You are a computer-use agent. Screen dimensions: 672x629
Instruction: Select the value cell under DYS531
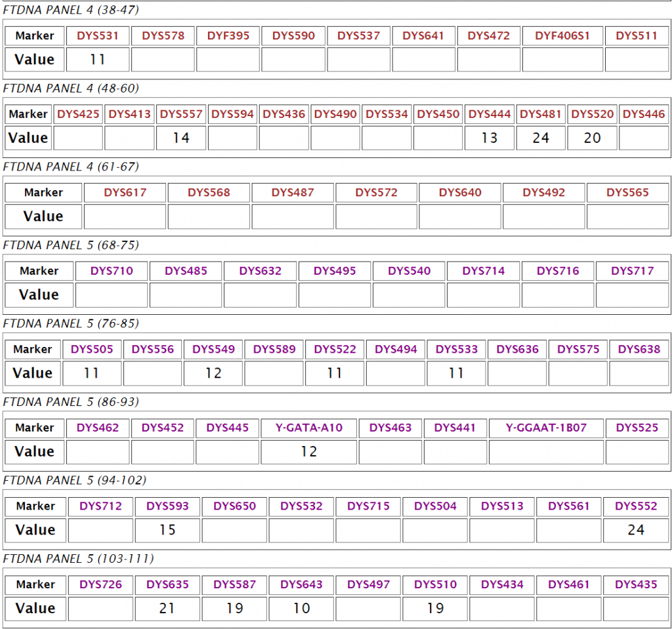click(x=98, y=60)
